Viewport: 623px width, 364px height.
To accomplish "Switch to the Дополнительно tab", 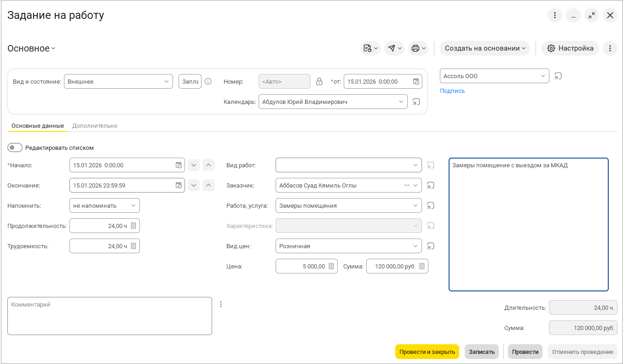I will 95,126.
